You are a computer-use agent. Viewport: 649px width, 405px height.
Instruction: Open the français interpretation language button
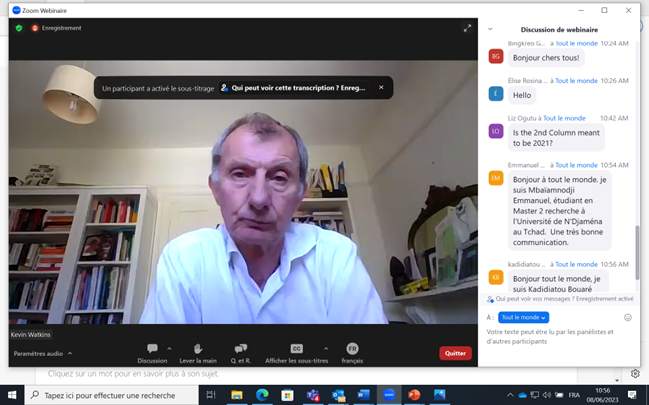[x=352, y=354]
